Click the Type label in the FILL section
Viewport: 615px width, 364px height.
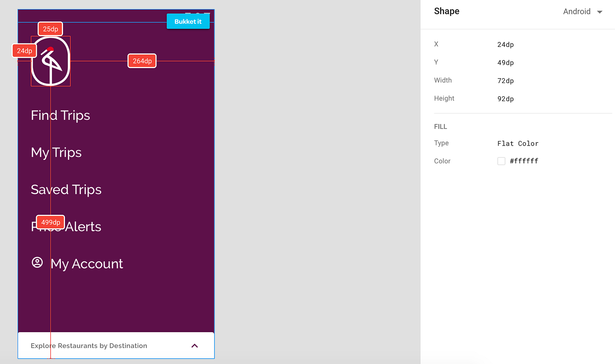click(441, 143)
